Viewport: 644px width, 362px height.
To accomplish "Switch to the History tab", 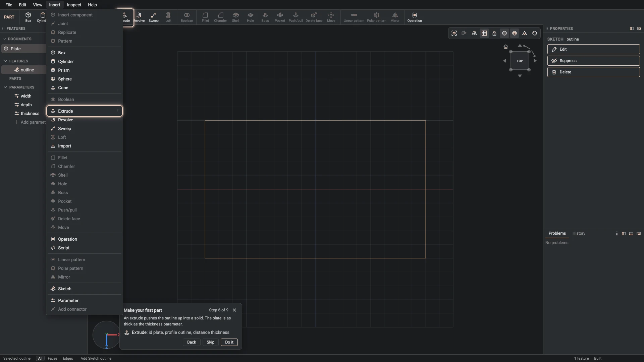I will point(579,233).
